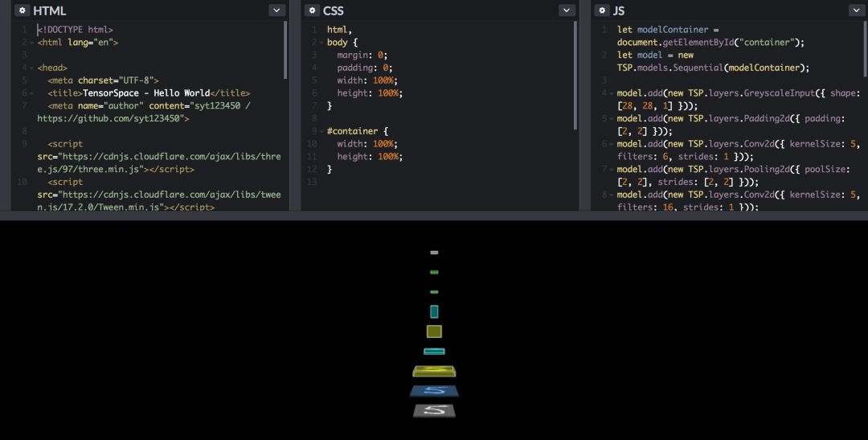
Task: Collapse the html lang tag fold arrow
Action: coord(32,43)
